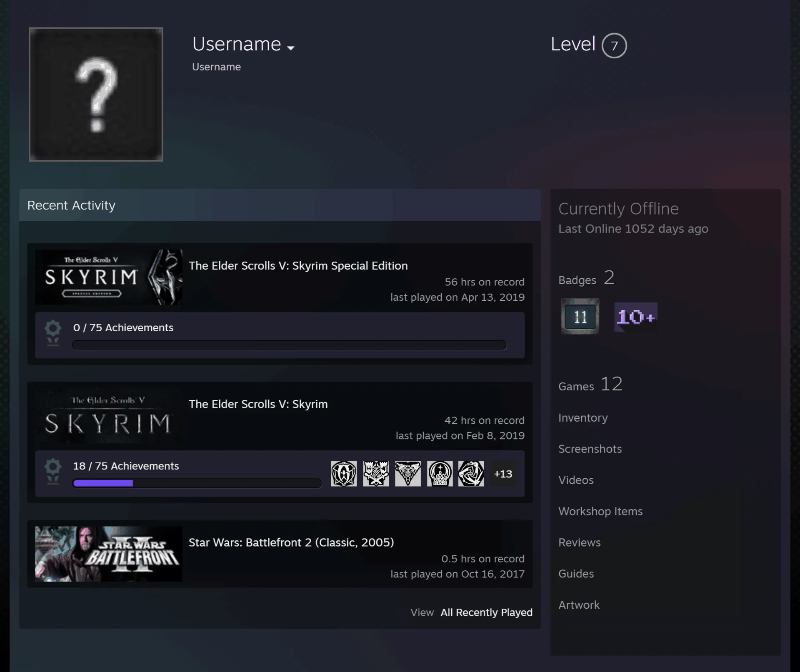Go to Screenshots section
Screen dimensions: 800x672
coord(590,449)
